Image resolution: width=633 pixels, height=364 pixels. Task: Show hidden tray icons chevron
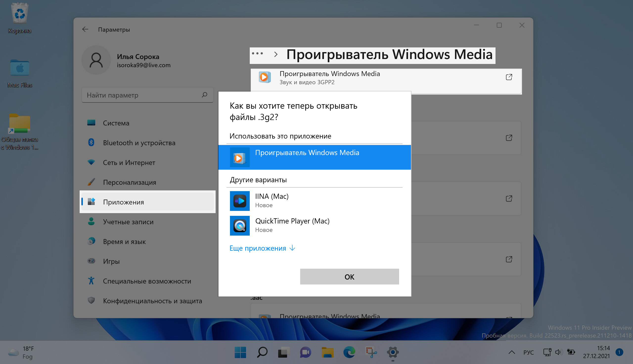[x=512, y=352]
